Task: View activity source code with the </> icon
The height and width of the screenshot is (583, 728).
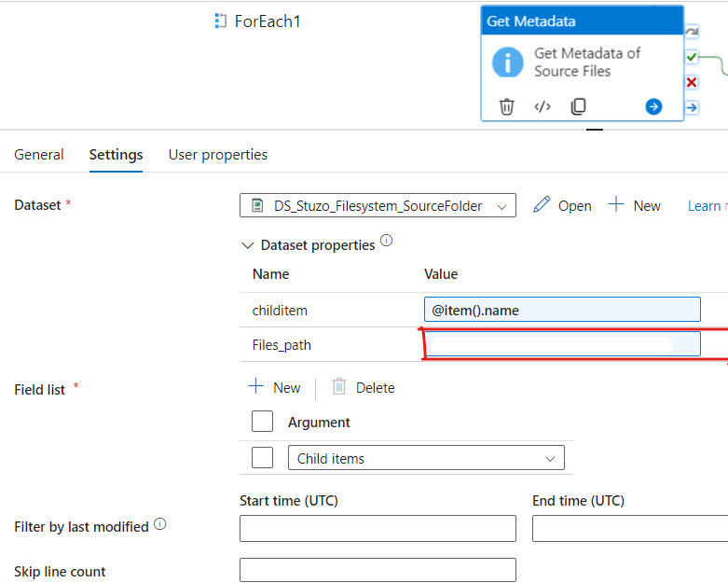Action: click(x=543, y=106)
